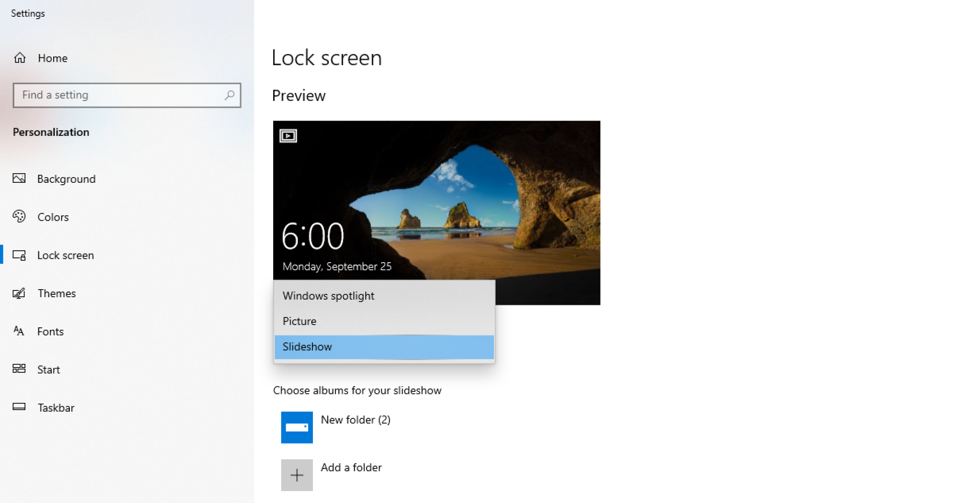This screenshot has width=980, height=503.
Task: Select New folder album thumbnail
Action: click(x=297, y=427)
